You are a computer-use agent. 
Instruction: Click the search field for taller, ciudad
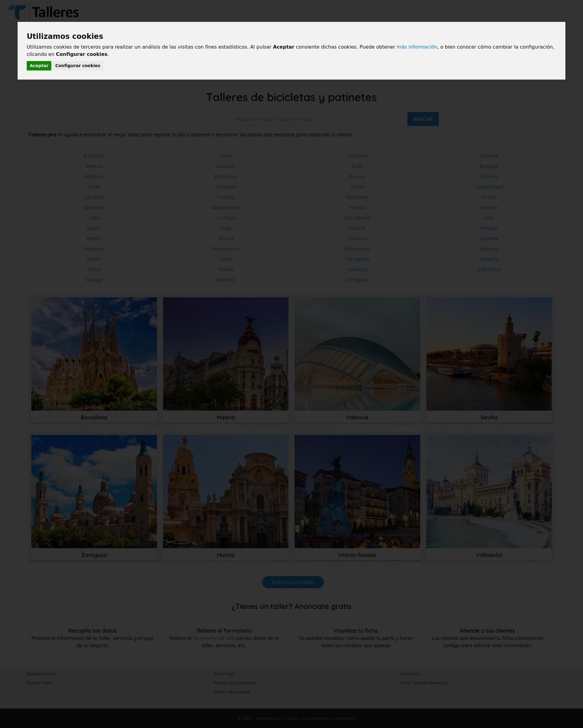coord(276,119)
